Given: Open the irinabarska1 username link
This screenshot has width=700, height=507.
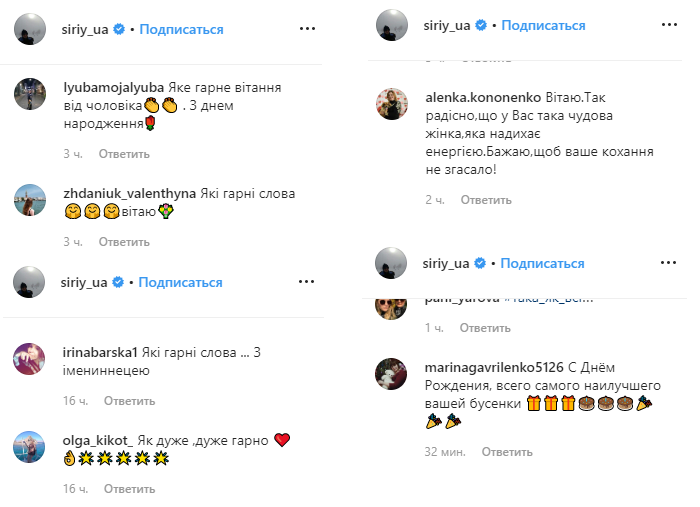Looking at the screenshot, I should tap(107, 352).
